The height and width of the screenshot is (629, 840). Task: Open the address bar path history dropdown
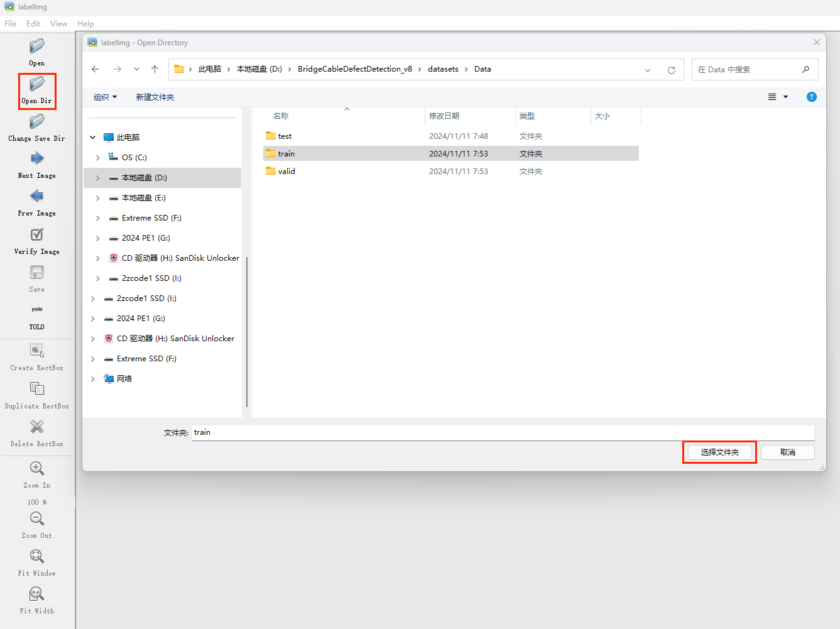[648, 70]
